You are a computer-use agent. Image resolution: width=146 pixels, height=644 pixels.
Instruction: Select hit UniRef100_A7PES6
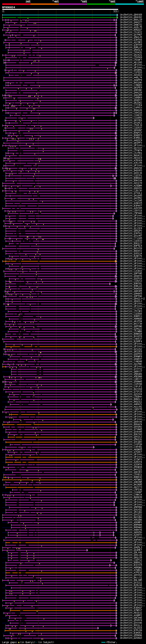[x=131, y=572]
